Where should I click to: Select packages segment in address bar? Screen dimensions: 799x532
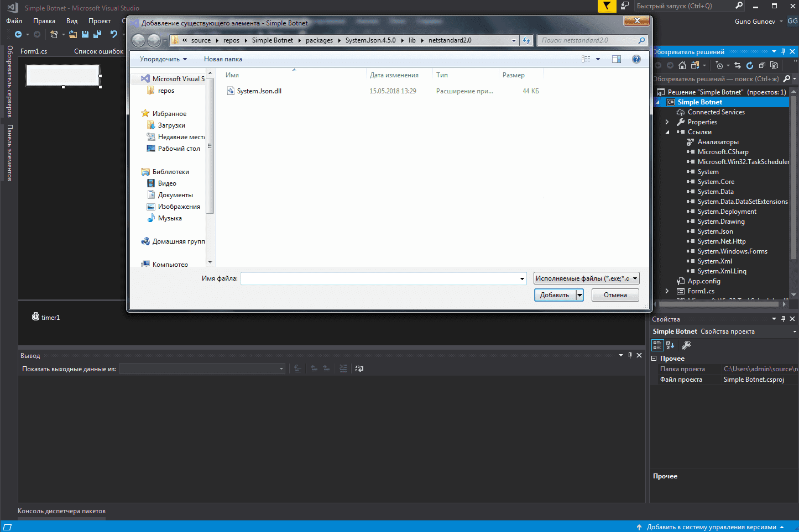click(319, 40)
